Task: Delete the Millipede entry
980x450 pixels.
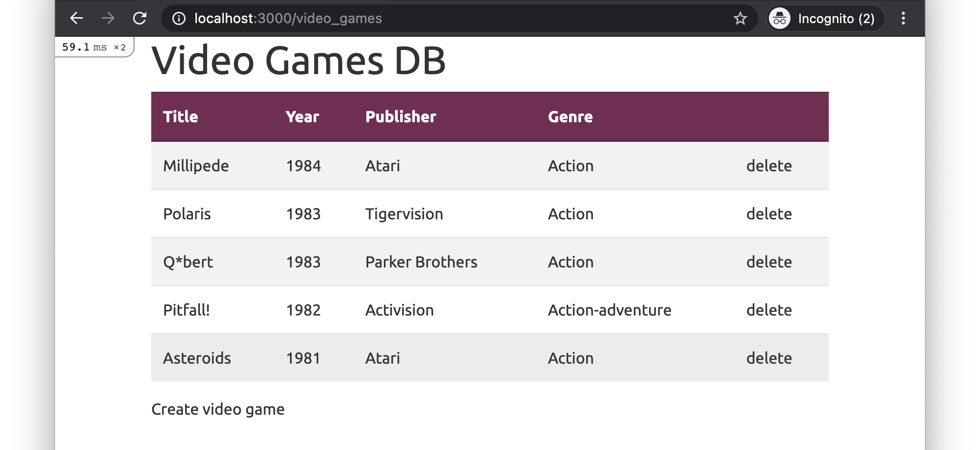Action: coord(769,166)
